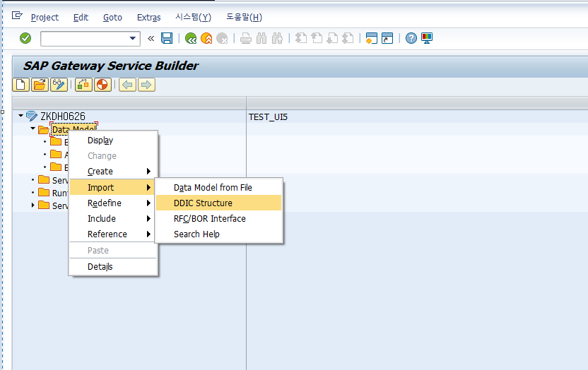The width and height of the screenshot is (588, 370).
Task: Open the Reference submenu arrow
Action: point(148,234)
